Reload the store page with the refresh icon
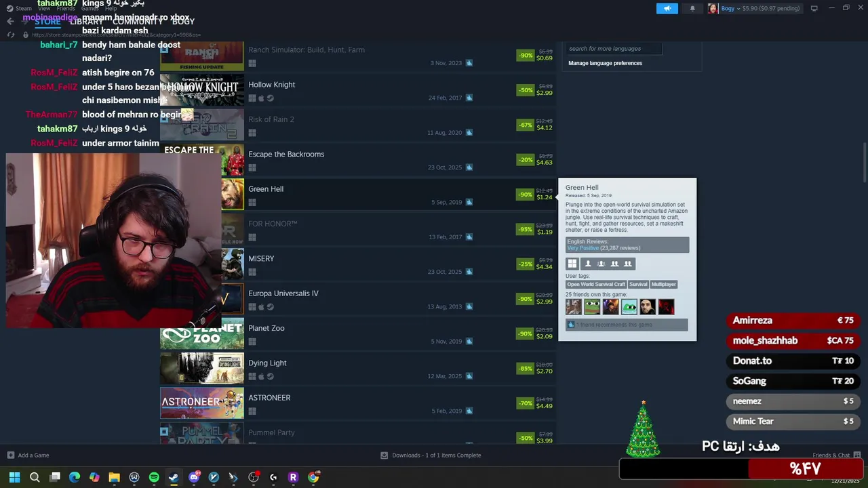This screenshot has width=868, height=488. pos(10,35)
